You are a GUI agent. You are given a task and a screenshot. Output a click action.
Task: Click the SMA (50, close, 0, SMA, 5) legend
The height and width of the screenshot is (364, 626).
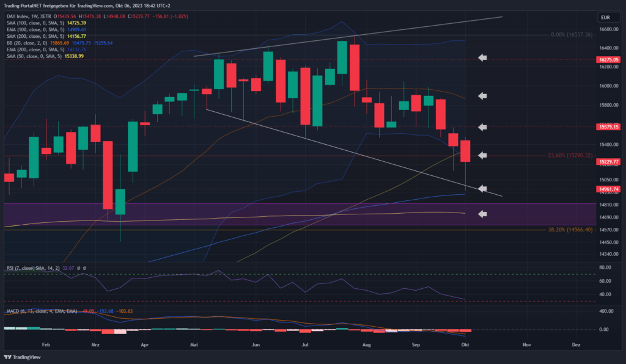tap(37, 56)
